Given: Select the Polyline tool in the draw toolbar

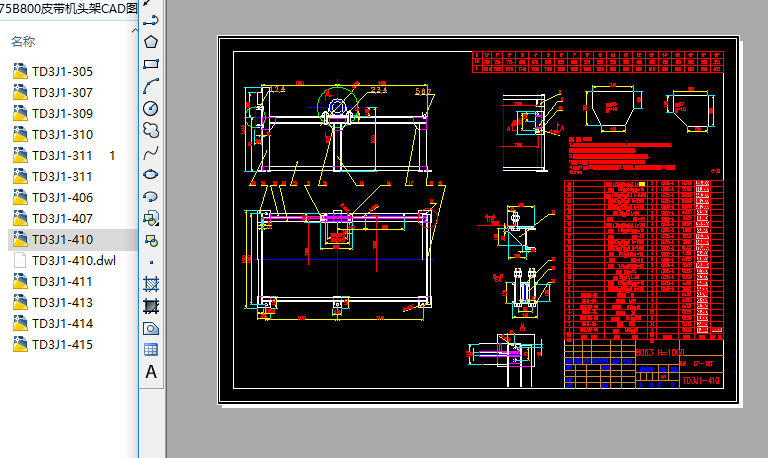Looking at the screenshot, I should coord(151,20).
